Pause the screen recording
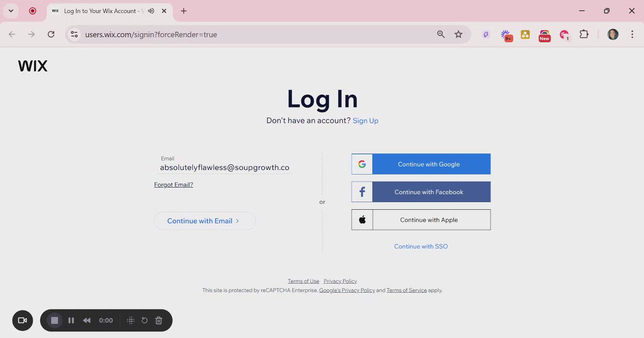This screenshot has height=338, width=644. point(71,320)
